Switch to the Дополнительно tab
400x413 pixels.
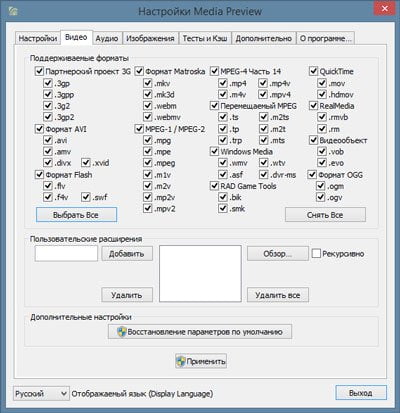coord(264,38)
